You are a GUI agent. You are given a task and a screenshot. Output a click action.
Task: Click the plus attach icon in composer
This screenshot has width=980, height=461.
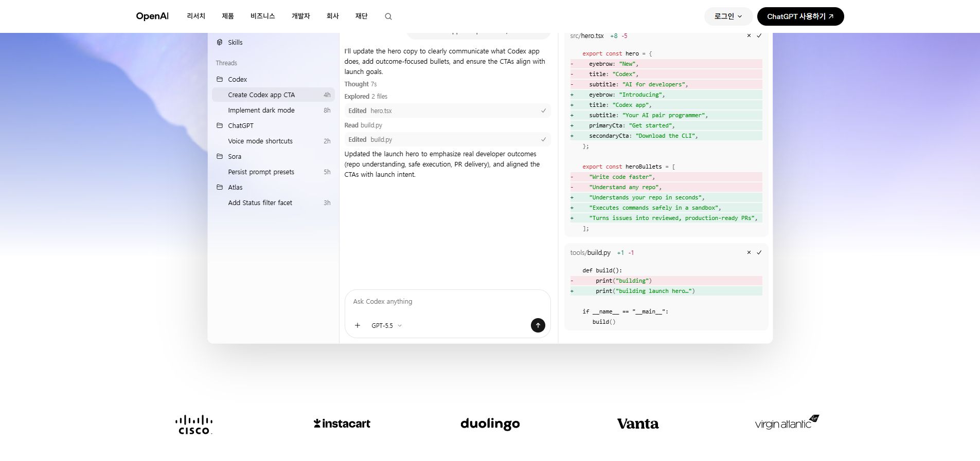coord(358,325)
